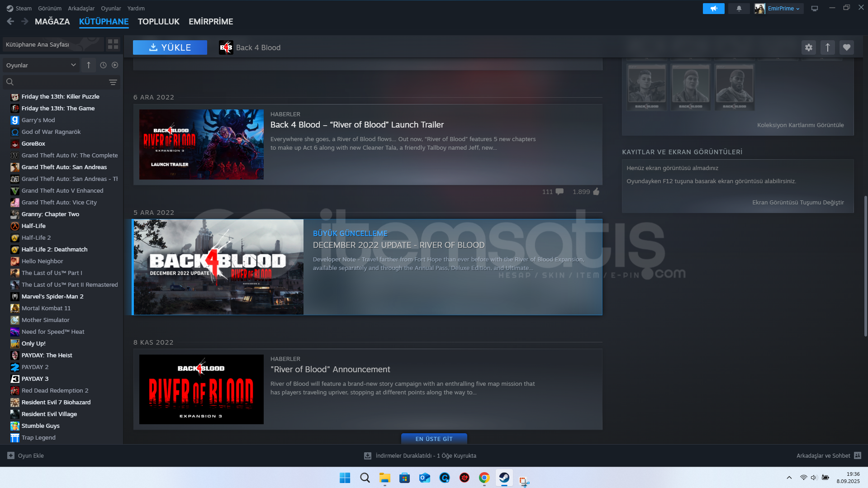Show hidden system tray icons

(789, 478)
